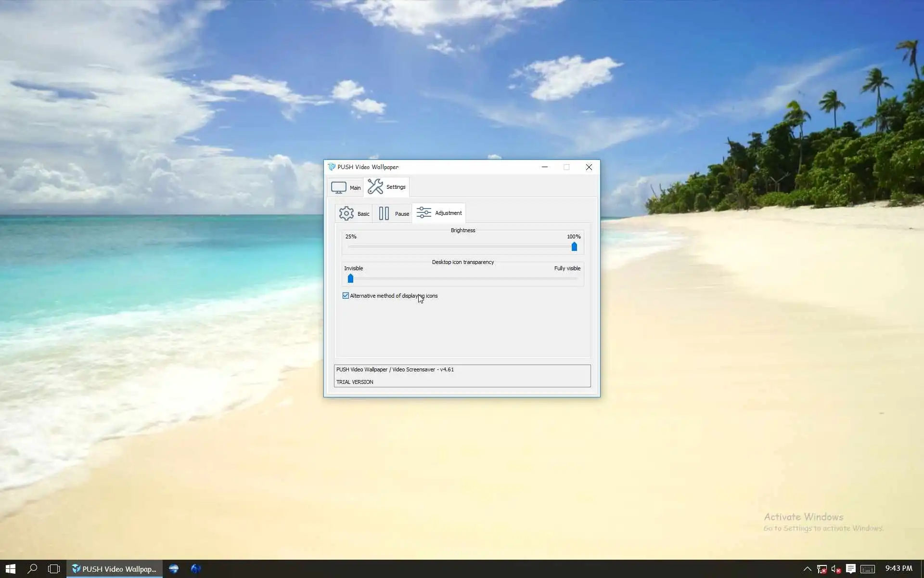Click the Desktop icon transparency slider handle

[x=350, y=278]
